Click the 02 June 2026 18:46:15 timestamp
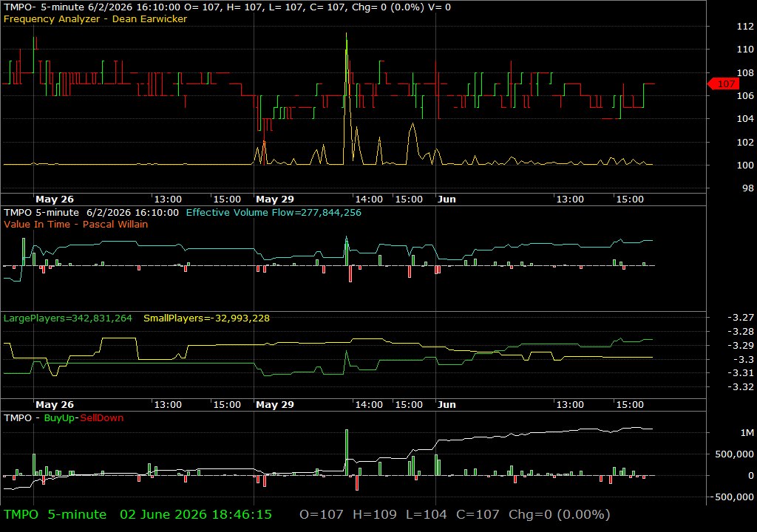Viewport: 757px width, 532px height. click(x=195, y=514)
